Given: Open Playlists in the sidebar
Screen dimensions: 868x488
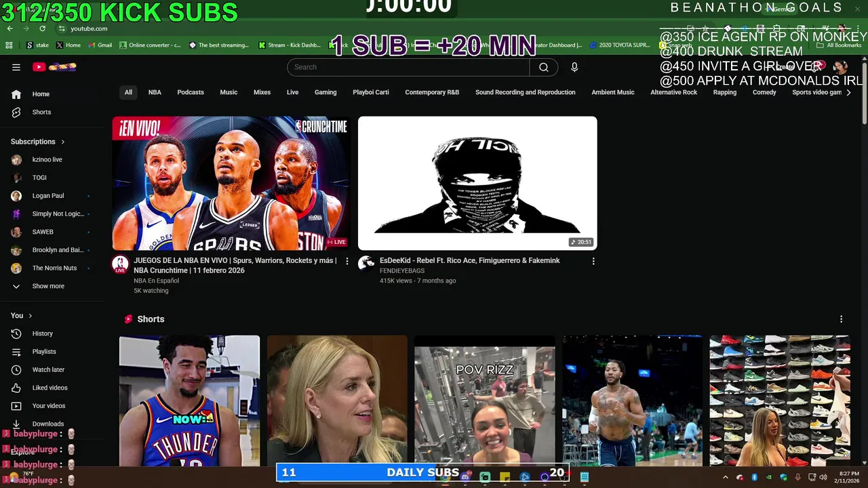Looking at the screenshot, I should point(52,352).
